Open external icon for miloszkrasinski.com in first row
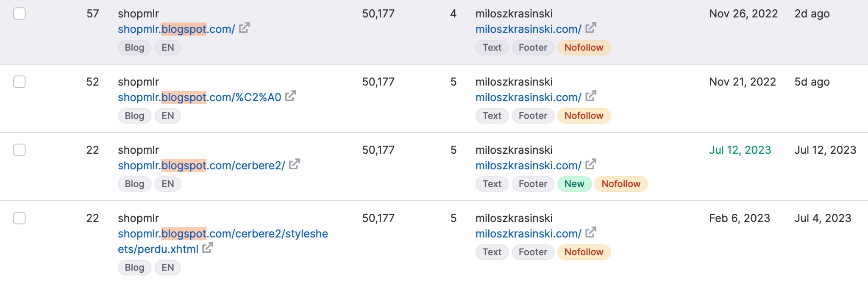The image size is (868, 282). tap(591, 28)
